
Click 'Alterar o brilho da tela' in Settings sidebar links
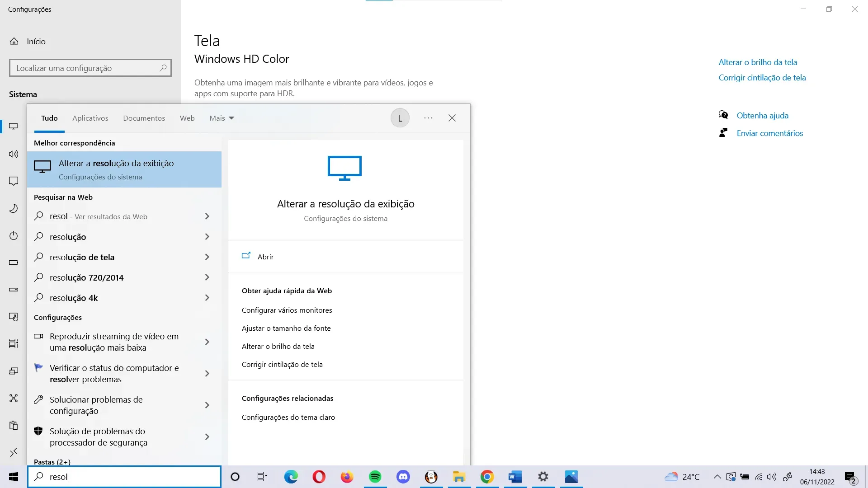pyautogui.click(x=758, y=62)
